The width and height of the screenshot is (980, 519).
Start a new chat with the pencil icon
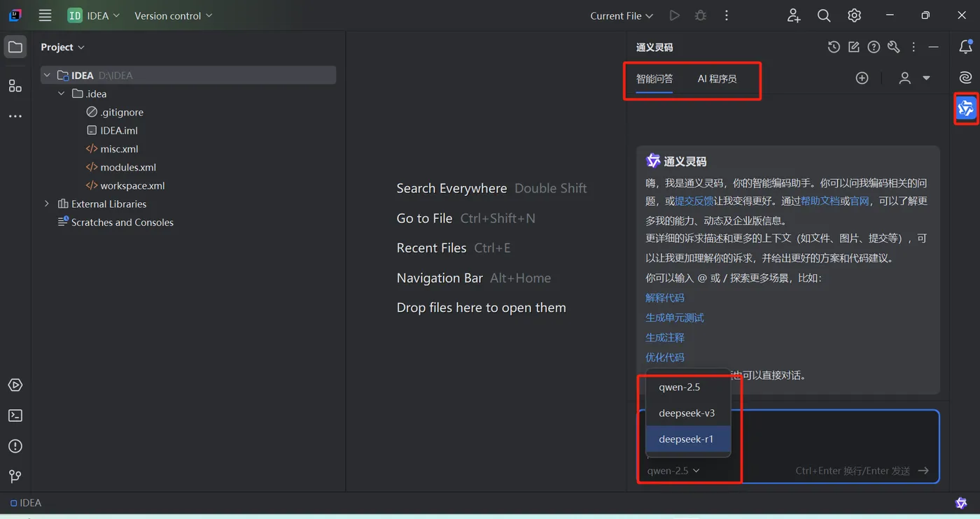(854, 47)
